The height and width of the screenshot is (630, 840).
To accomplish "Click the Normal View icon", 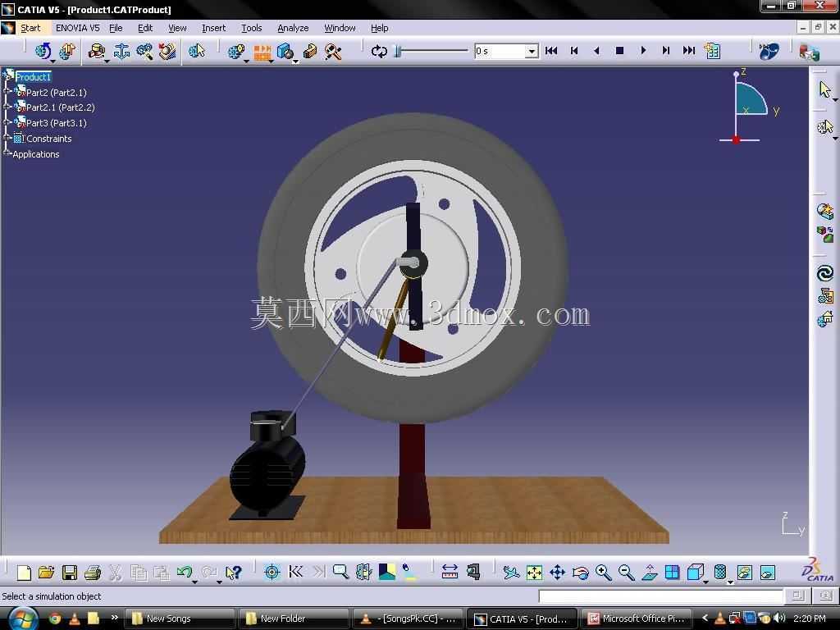I will click(x=650, y=573).
